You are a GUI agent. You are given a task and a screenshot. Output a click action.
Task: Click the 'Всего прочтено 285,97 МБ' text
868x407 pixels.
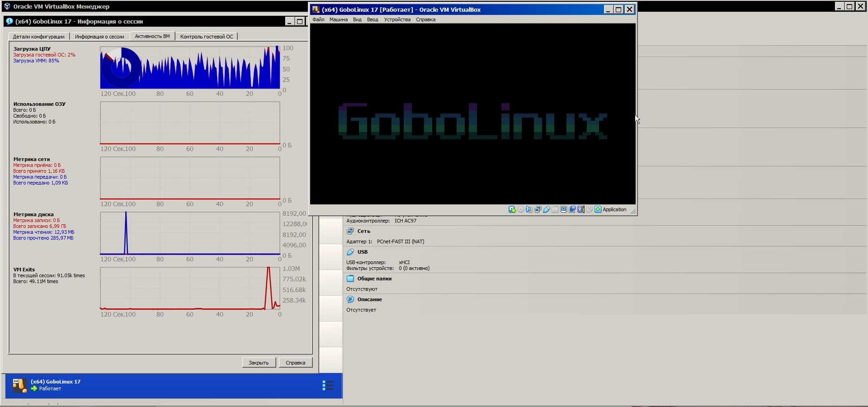(43, 238)
